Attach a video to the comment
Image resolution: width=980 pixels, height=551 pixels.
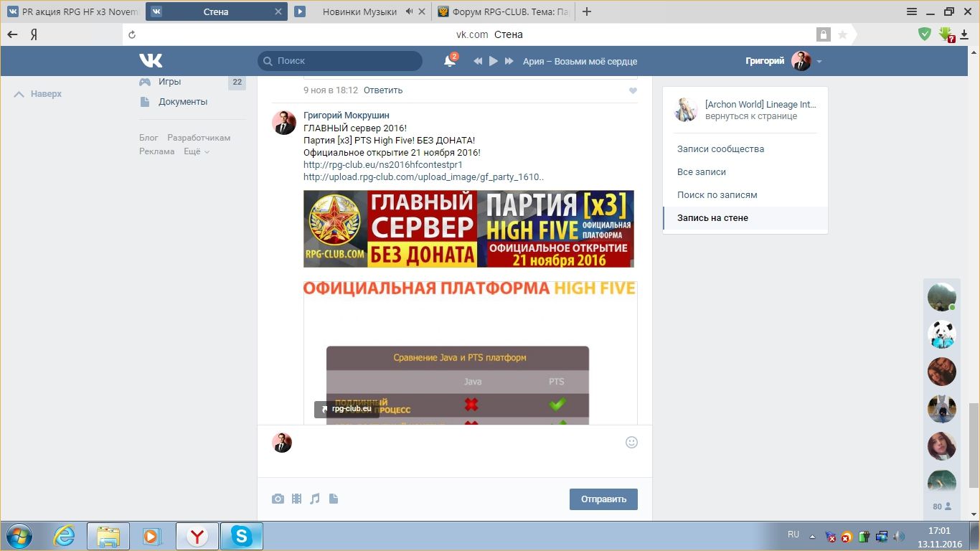tap(296, 499)
